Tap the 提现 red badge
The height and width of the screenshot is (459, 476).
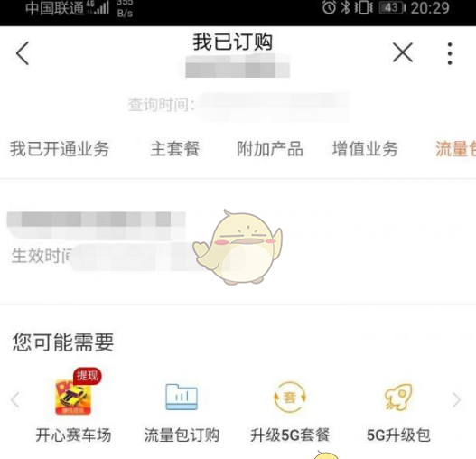88,376
